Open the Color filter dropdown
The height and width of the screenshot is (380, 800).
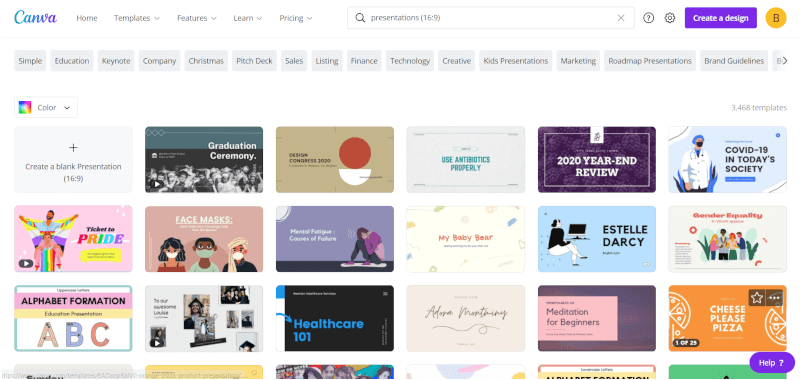pos(46,108)
